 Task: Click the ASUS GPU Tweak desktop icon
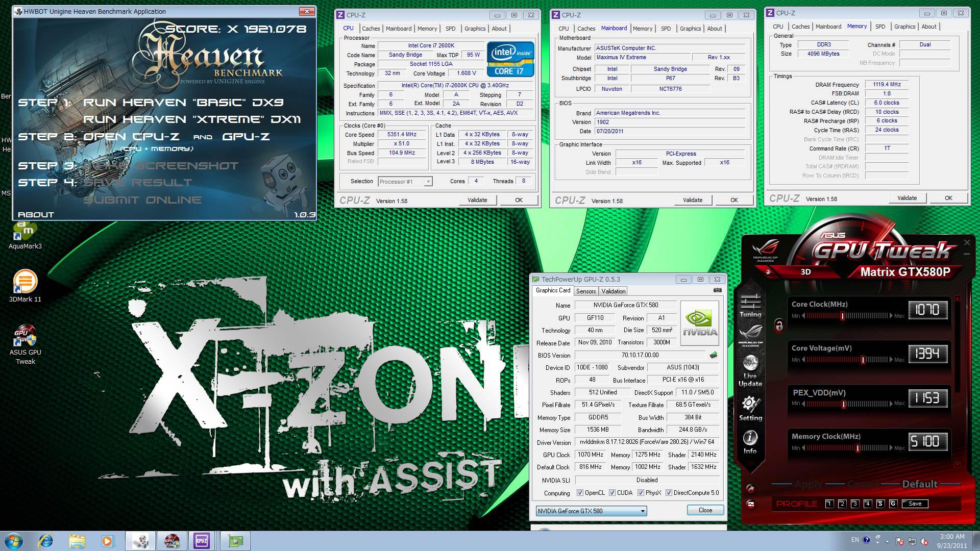(x=25, y=345)
